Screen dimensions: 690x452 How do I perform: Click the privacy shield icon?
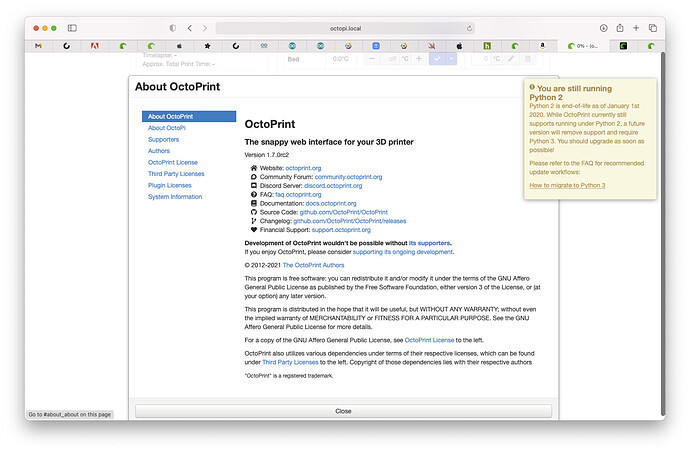(172, 28)
